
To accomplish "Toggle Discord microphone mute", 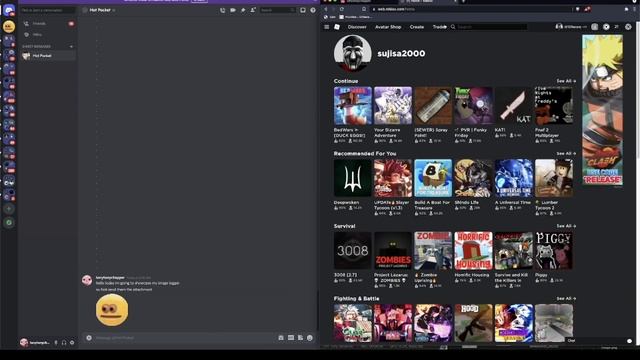I will pyautogui.click(x=56, y=342).
